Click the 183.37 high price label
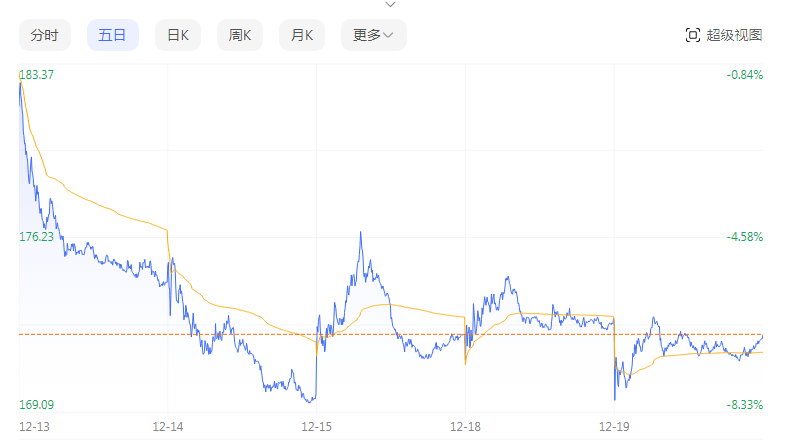The height and width of the screenshot is (444, 787). (x=37, y=75)
